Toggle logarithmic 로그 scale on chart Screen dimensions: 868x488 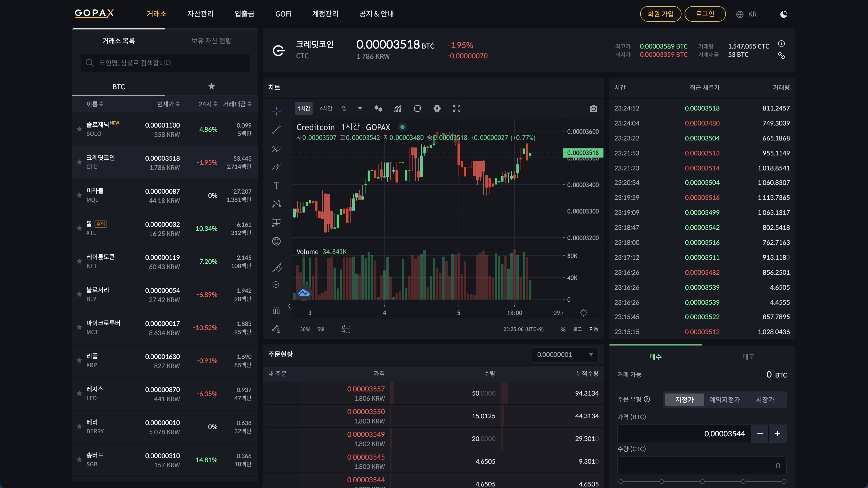pyautogui.click(x=577, y=329)
